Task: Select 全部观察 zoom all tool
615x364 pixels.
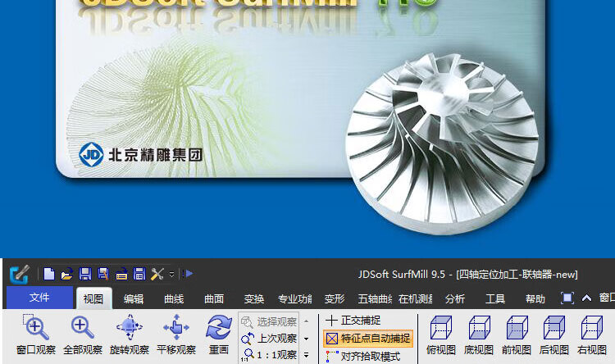Action: click(x=82, y=334)
